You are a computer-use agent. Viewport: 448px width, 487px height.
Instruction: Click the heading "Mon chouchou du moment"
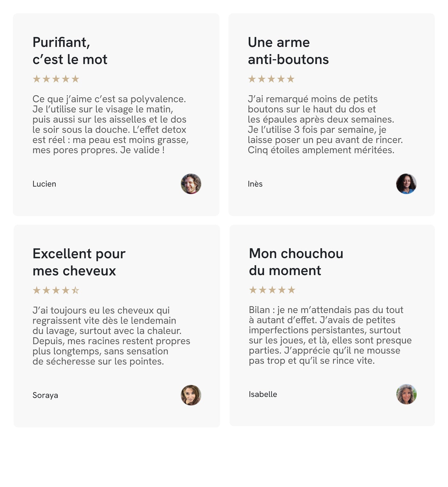click(296, 262)
